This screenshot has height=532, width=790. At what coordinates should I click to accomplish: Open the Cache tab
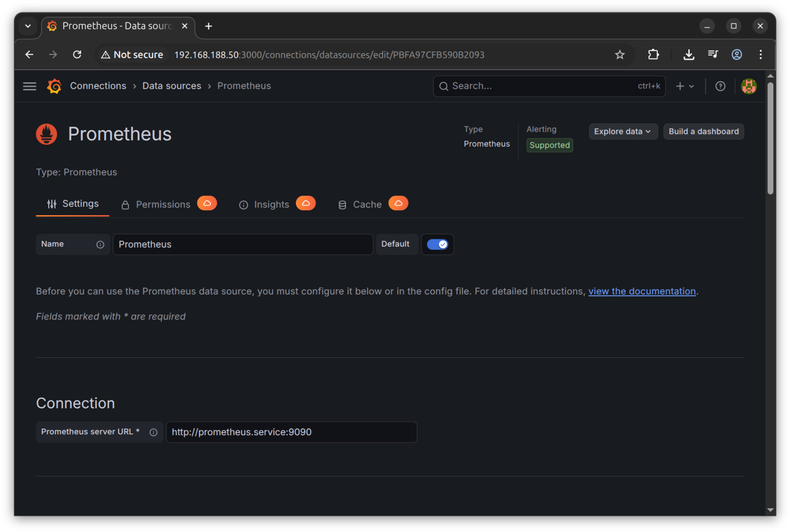pyautogui.click(x=373, y=204)
